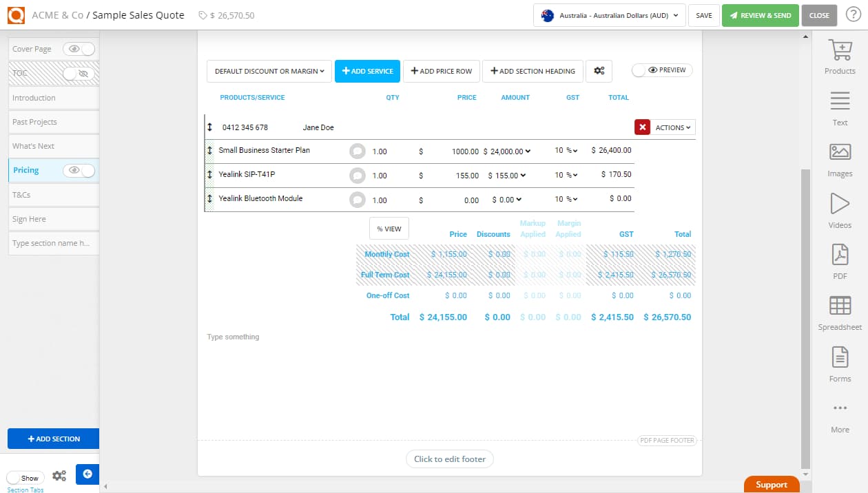868x493 pixels.
Task: Click to edit the PDF page footer
Action: [x=449, y=459]
